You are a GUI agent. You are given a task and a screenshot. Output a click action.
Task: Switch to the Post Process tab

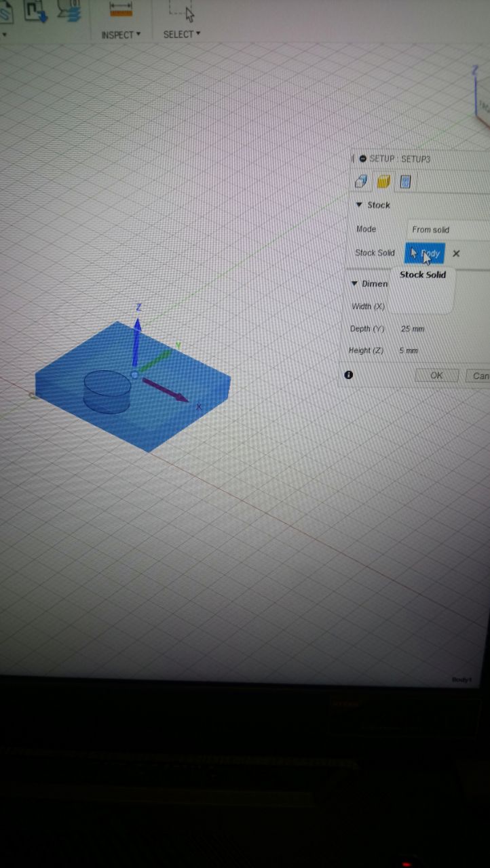(x=405, y=182)
